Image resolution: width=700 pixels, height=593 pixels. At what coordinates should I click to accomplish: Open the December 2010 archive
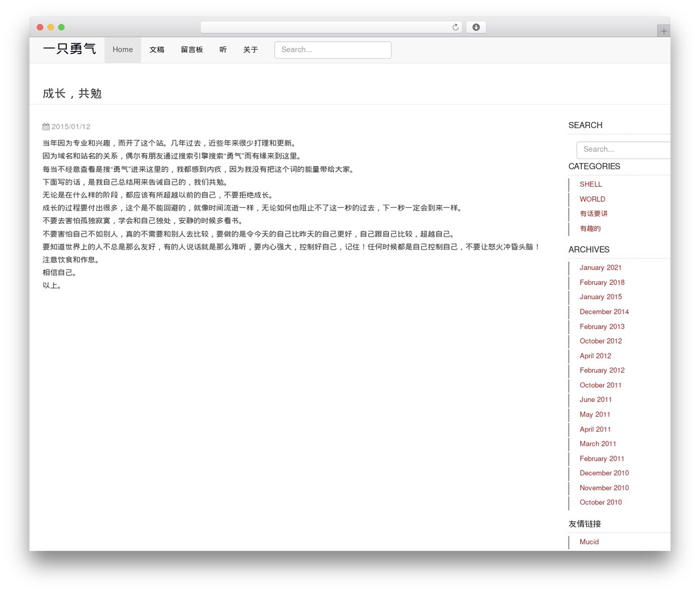point(604,473)
